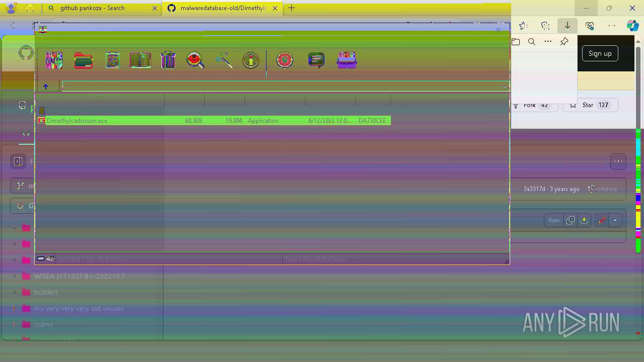Click WinRAR Add toolbar icon
This screenshot has height=362, width=644.
[54, 60]
